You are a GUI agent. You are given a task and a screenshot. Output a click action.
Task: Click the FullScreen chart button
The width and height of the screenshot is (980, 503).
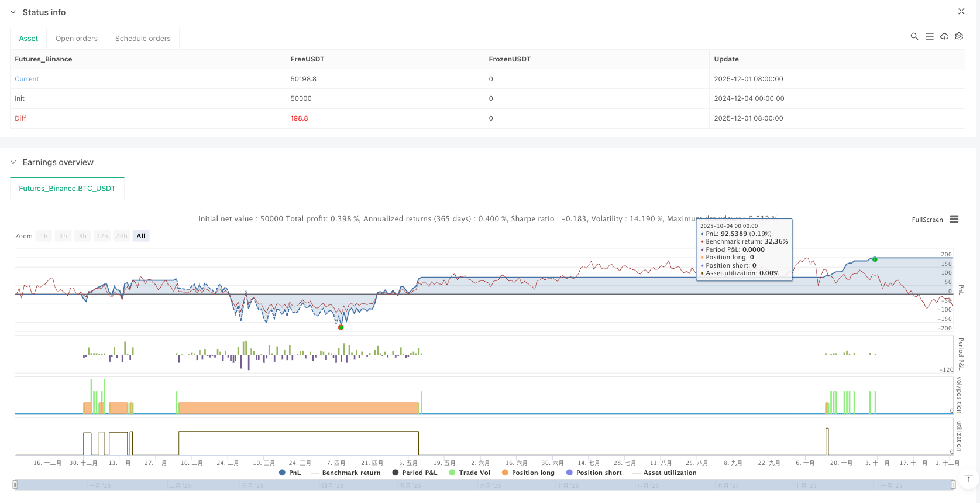[927, 220]
